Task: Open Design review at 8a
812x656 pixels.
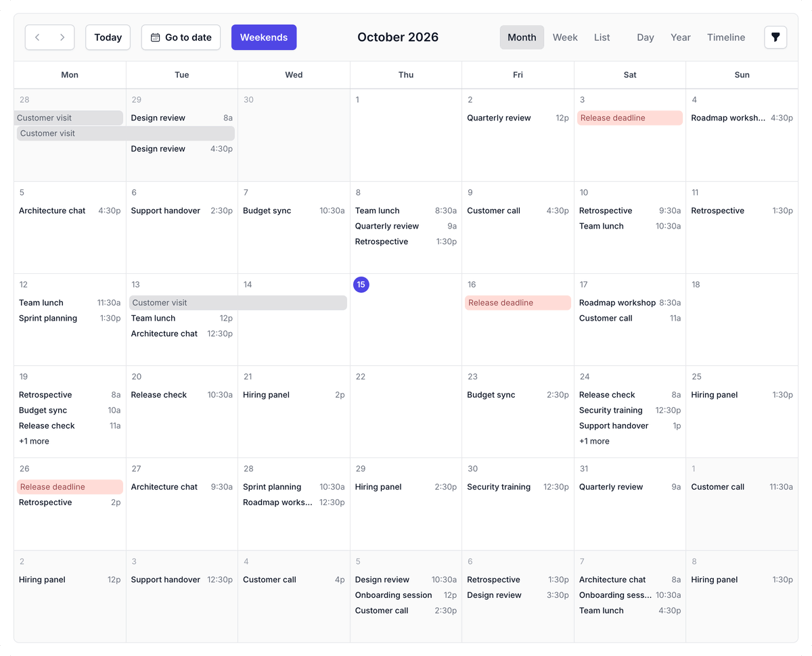Action: 181,118
